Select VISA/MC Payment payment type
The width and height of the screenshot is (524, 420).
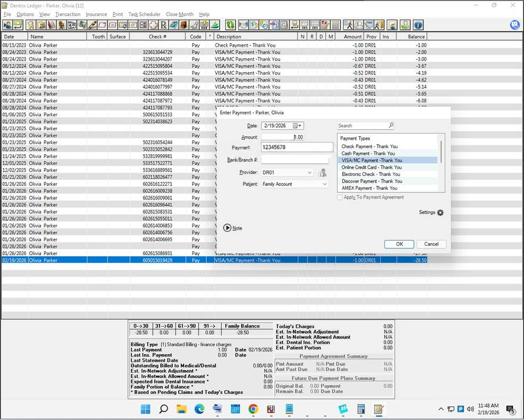[x=388, y=161]
